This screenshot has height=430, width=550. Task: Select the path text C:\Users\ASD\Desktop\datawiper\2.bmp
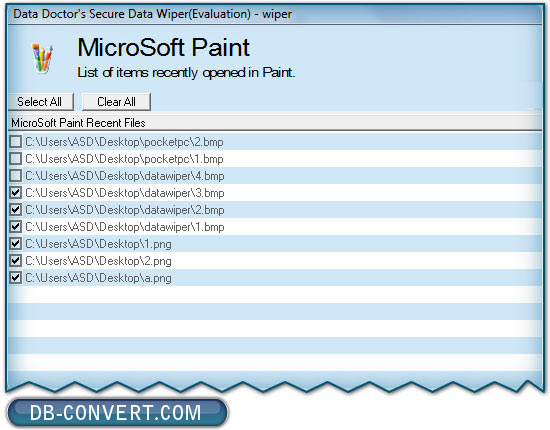click(125, 210)
